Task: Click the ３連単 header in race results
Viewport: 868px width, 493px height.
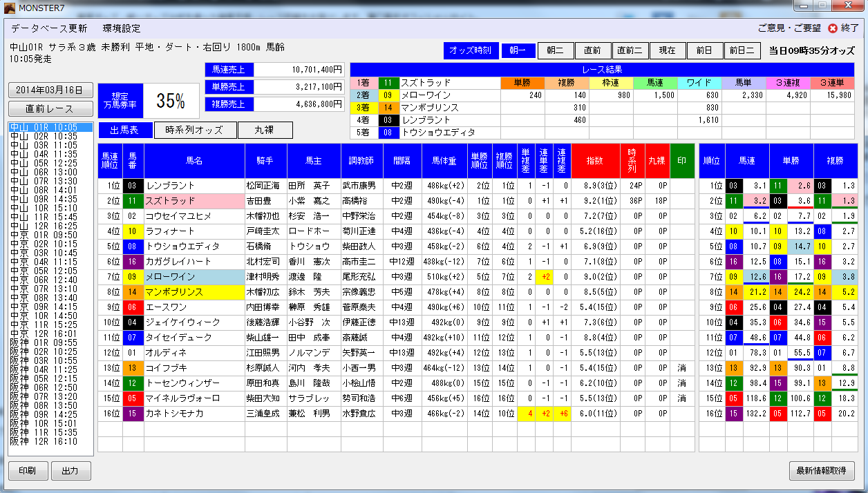Action: pyautogui.click(x=832, y=83)
